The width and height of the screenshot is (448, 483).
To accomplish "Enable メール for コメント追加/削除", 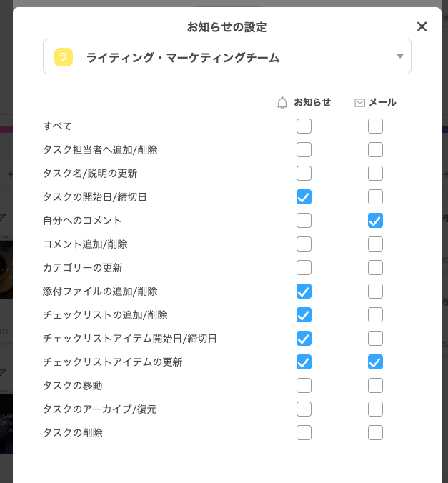I will pyautogui.click(x=375, y=244).
